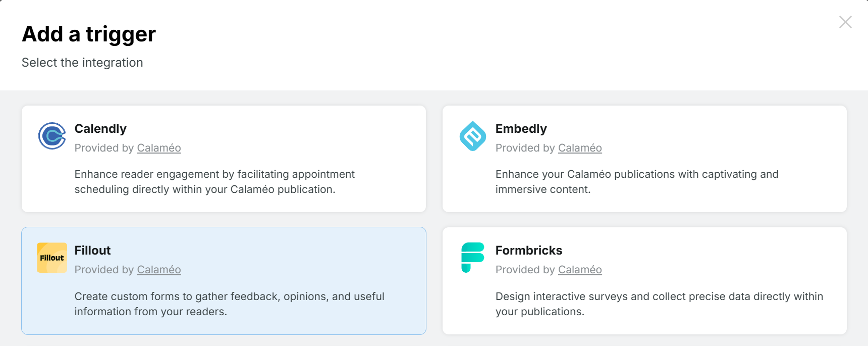Click Fillout custom forms description text
868x346 pixels.
point(230,304)
